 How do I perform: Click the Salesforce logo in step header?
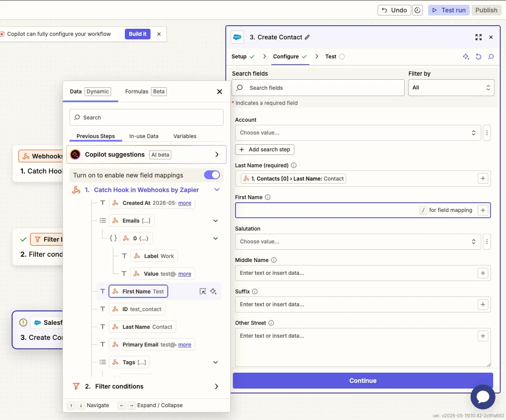pos(237,37)
